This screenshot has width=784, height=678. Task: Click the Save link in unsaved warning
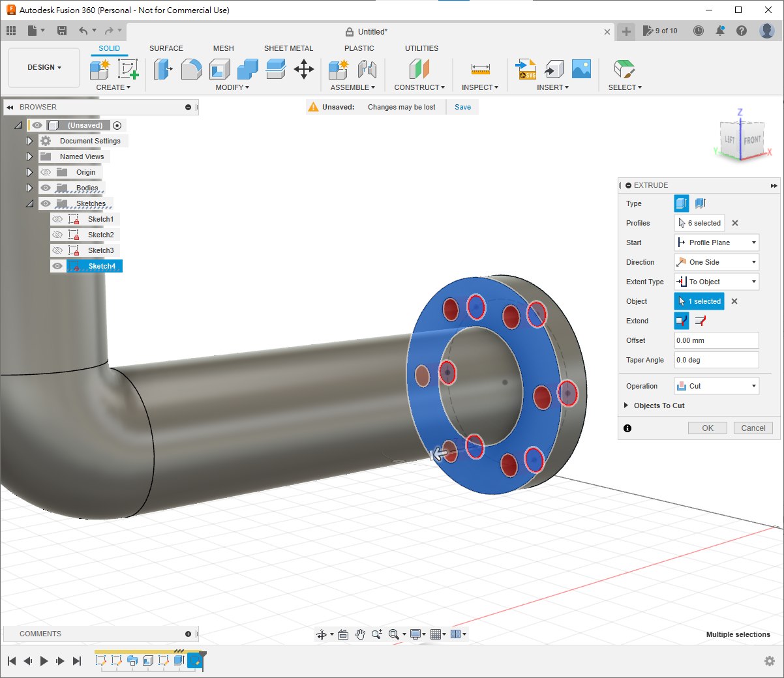coord(462,107)
